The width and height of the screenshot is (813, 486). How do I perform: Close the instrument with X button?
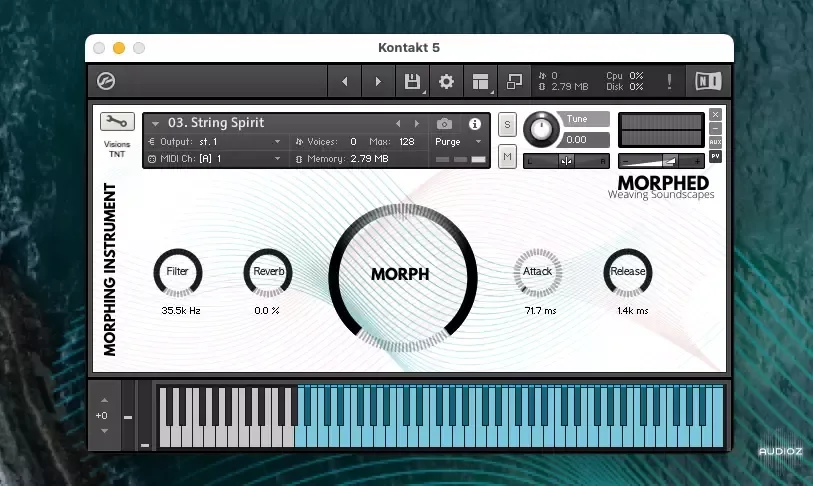click(x=716, y=115)
